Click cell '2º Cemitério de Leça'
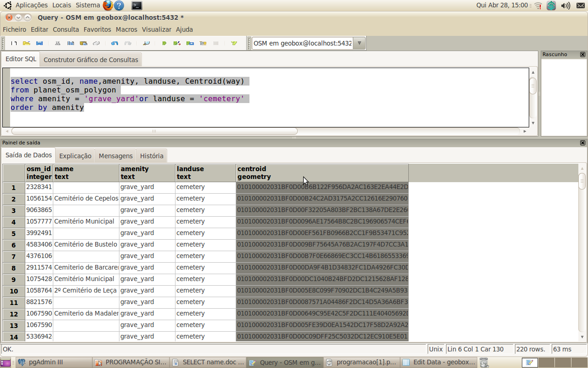 [86, 290]
